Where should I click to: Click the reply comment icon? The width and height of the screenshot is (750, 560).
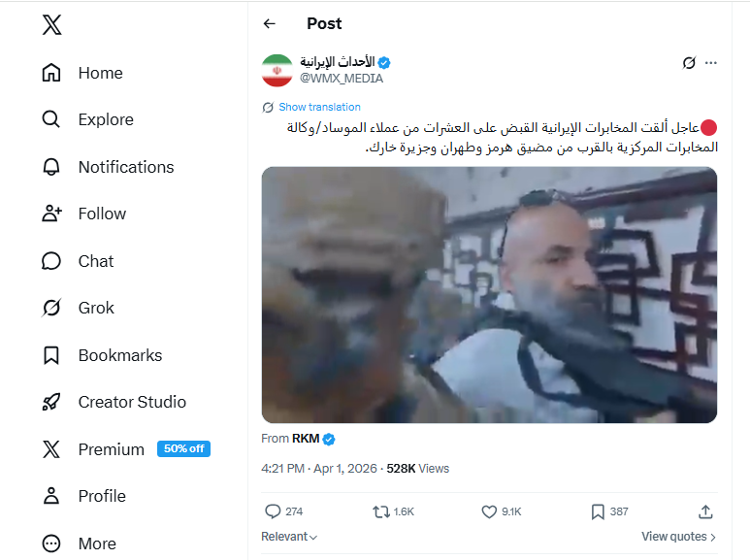(x=272, y=511)
